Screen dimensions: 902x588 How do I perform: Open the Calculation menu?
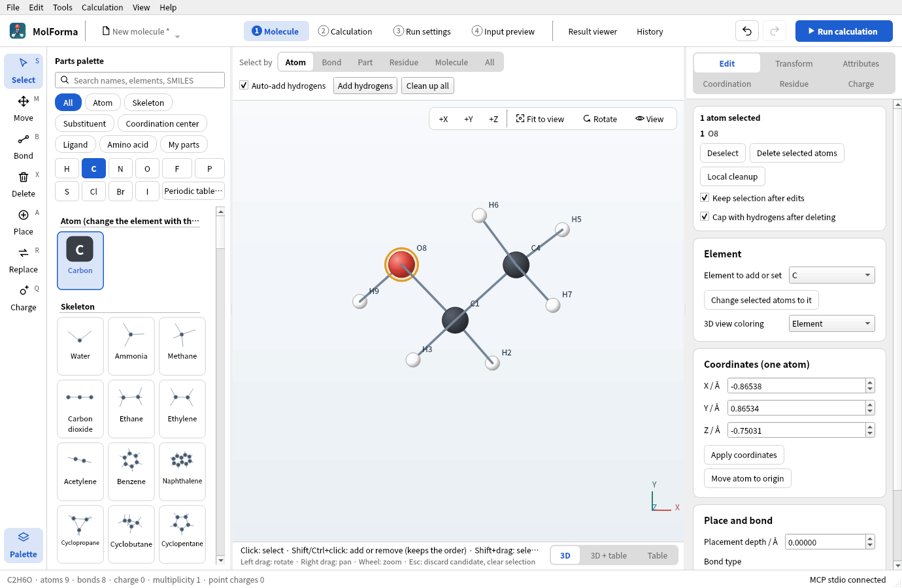point(102,7)
